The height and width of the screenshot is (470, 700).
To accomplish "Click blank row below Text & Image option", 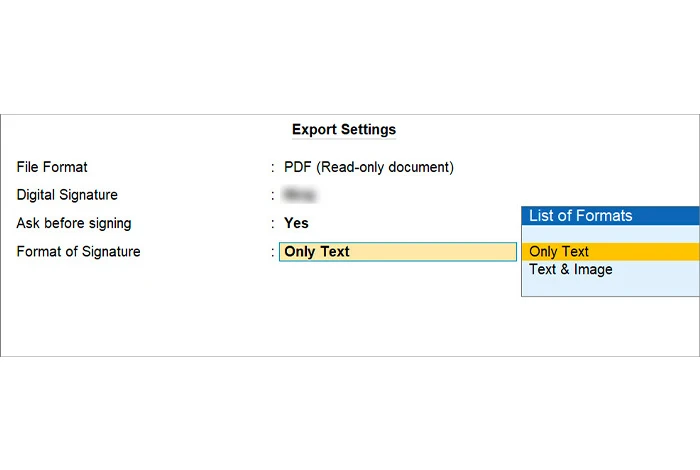I will coord(610,287).
